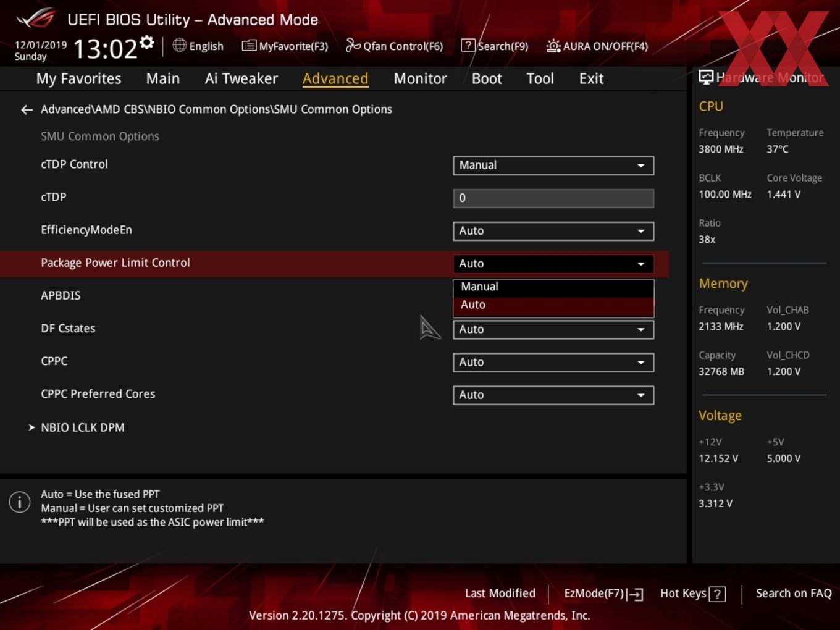Select the Advanced tab
This screenshot has width=840, height=630.
point(335,78)
